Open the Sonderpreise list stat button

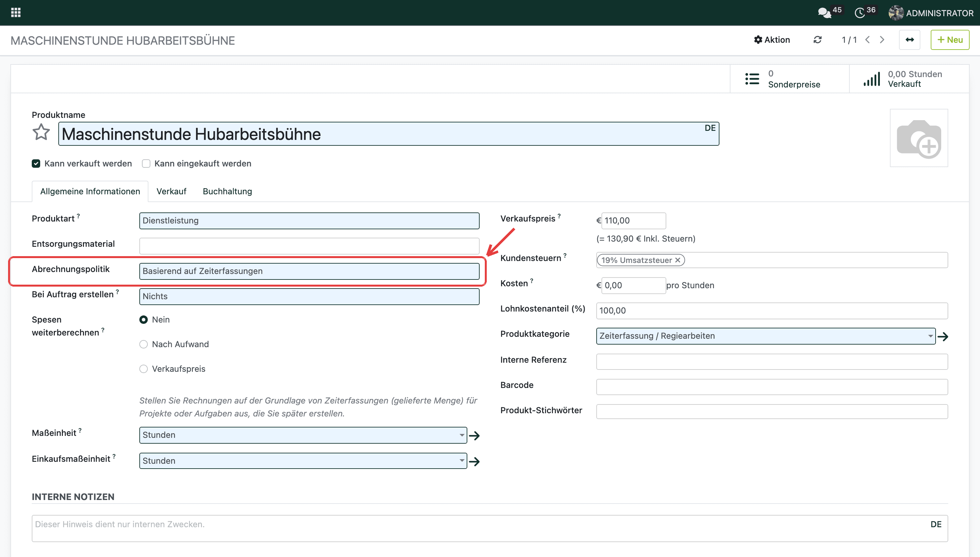click(789, 79)
